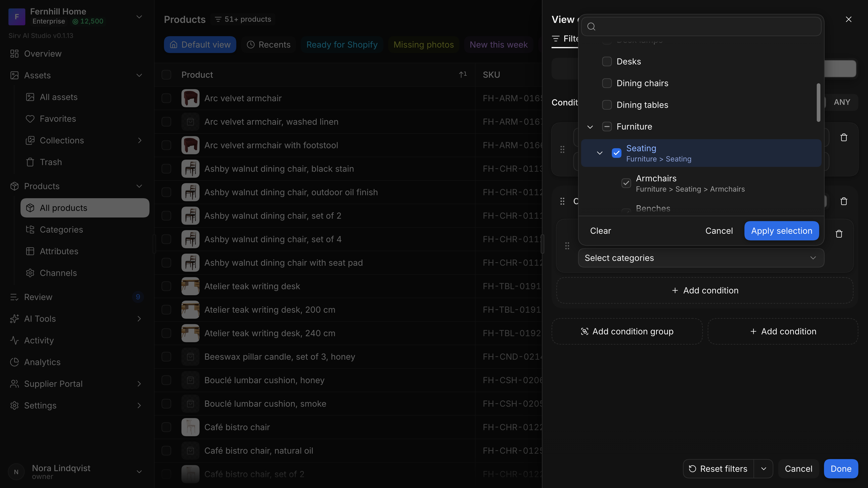Open the Select categories dropdown

[x=701, y=258]
